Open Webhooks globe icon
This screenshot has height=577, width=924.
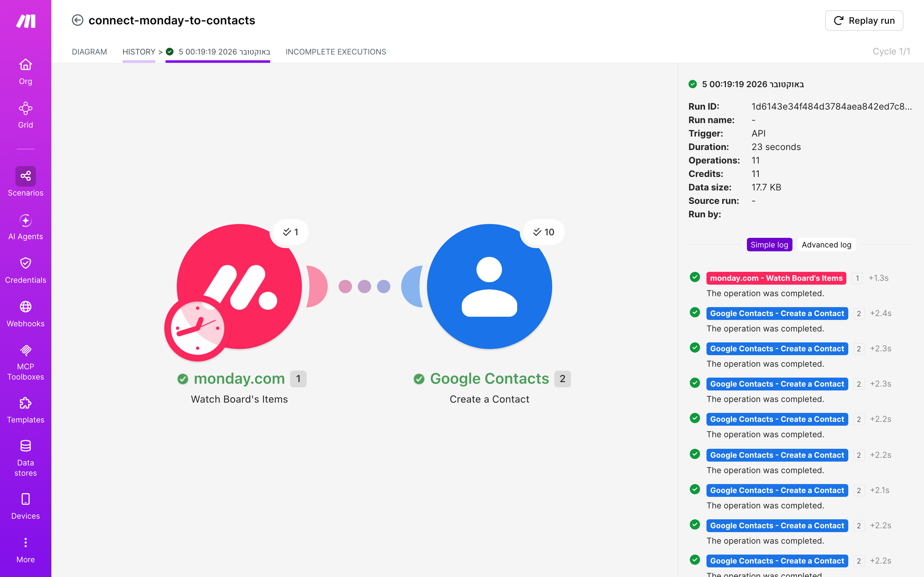tap(26, 307)
